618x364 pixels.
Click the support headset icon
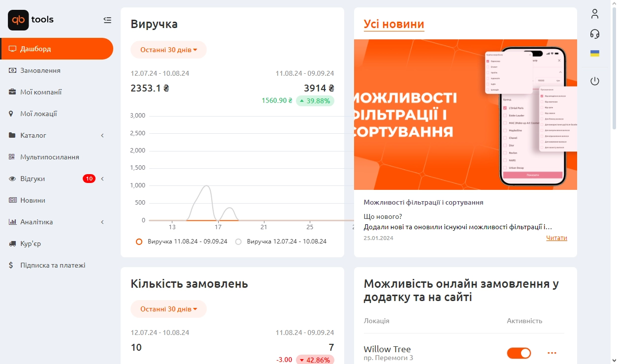click(595, 33)
